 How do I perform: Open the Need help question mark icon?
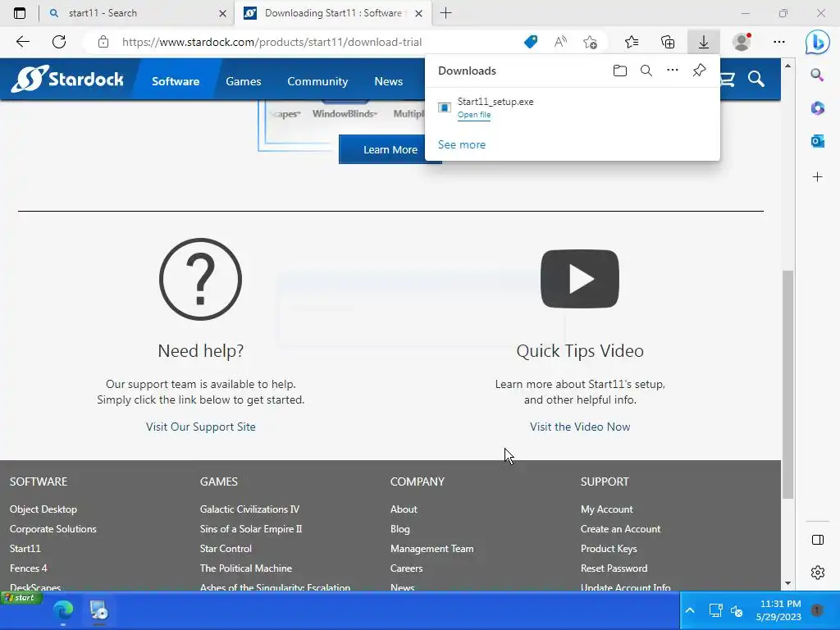200,279
